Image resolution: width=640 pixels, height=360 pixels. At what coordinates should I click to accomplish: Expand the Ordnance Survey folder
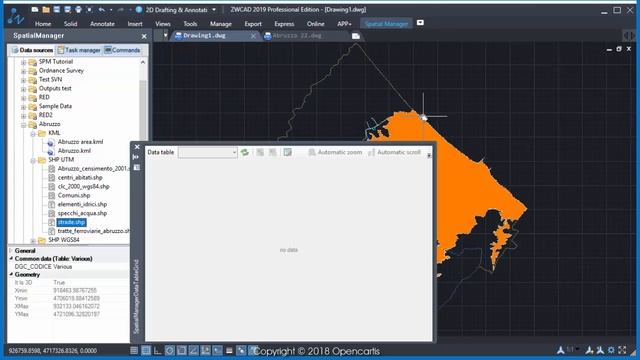click(x=23, y=71)
